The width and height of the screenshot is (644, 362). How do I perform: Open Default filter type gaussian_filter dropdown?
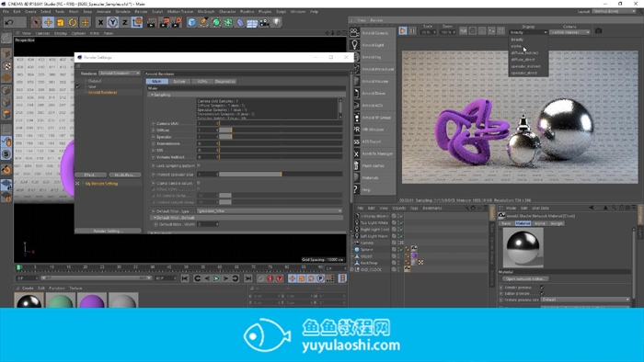coord(270,210)
